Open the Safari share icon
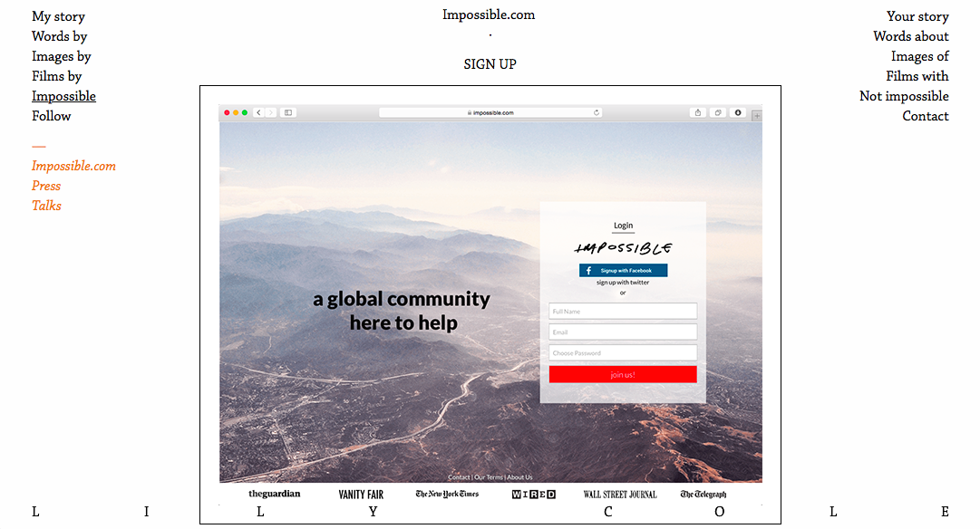This screenshot has height=529, width=980. [x=698, y=112]
